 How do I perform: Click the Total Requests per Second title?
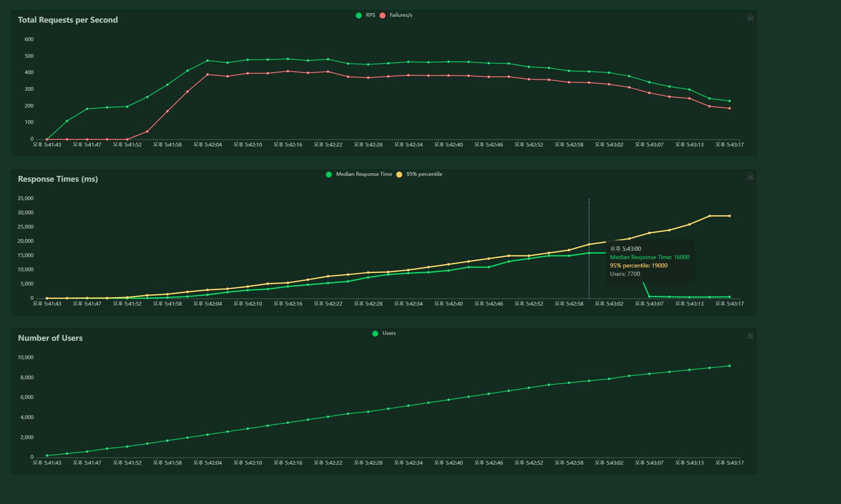click(68, 20)
